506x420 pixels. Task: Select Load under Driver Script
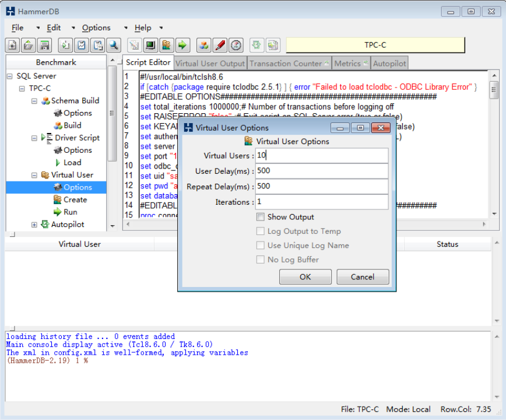(x=72, y=163)
